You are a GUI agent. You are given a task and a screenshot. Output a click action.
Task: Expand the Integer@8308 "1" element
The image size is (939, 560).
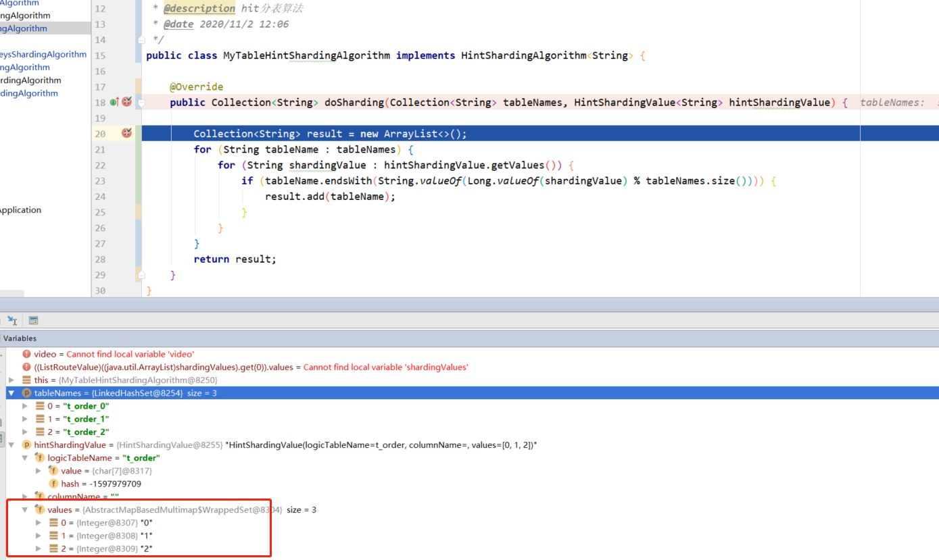pyautogui.click(x=39, y=536)
